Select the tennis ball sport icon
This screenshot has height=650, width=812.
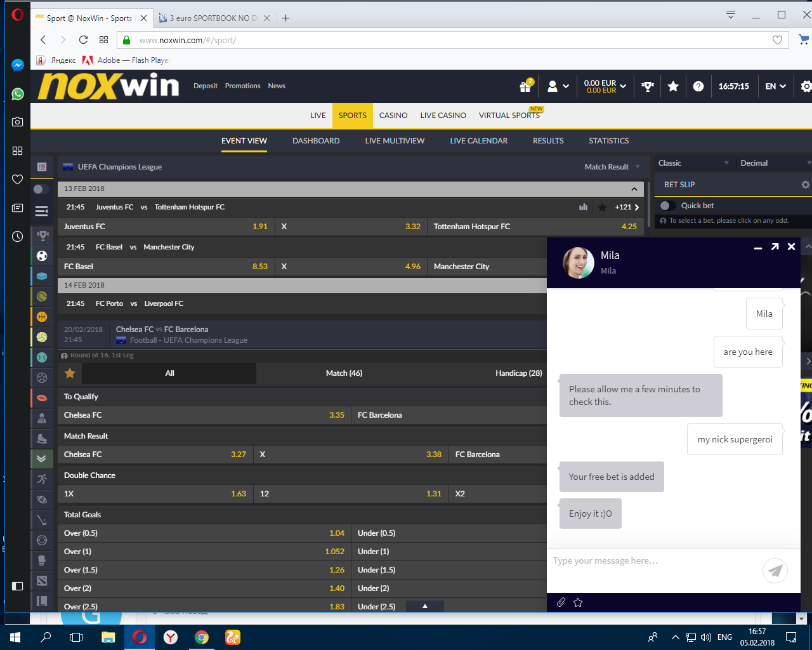(42, 296)
